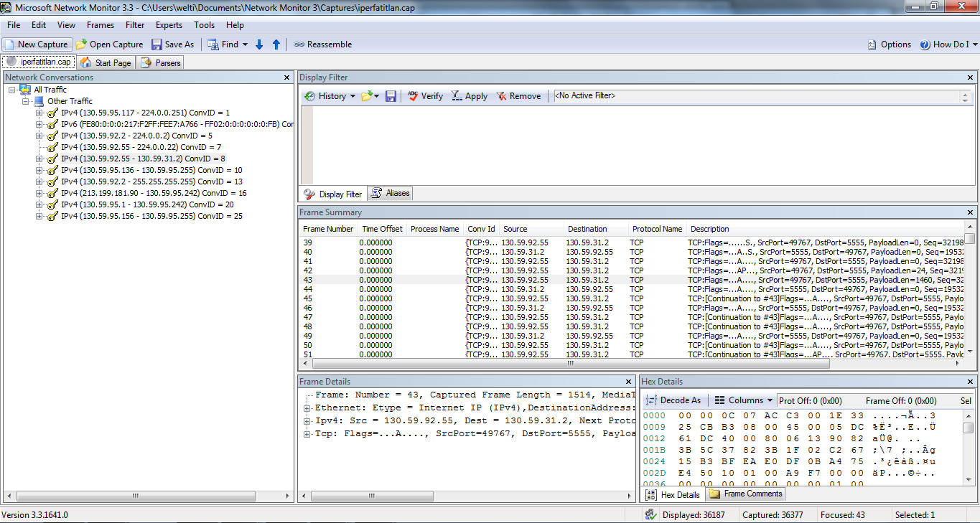This screenshot has width=980, height=523.
Task: Click Decode As in Hex Details
Action: 673,400
